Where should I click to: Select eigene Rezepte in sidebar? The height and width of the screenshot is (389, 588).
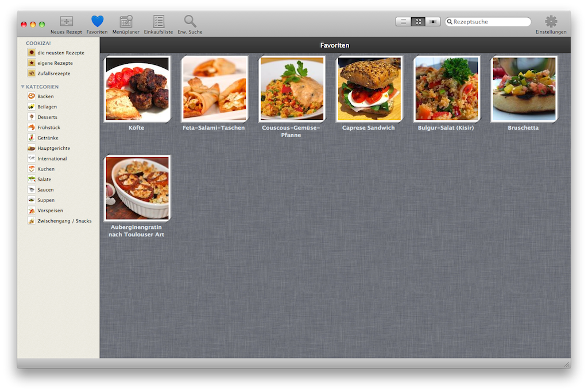pos(55,63)
